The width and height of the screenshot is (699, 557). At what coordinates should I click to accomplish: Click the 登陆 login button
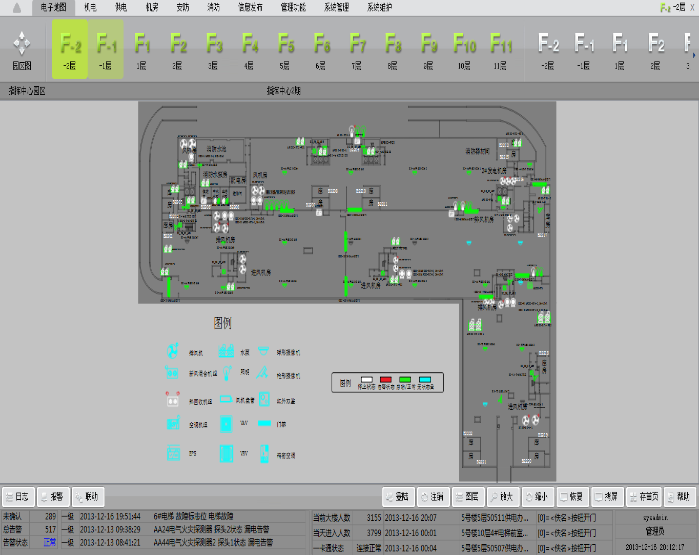coord(399,497)
